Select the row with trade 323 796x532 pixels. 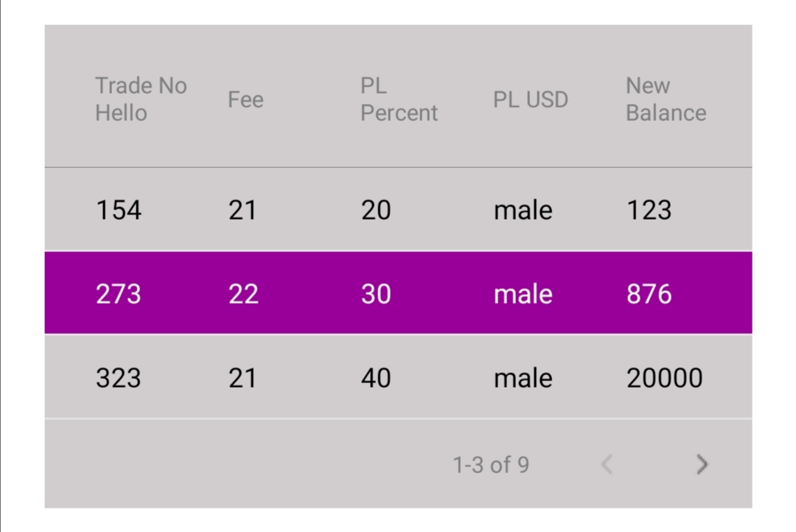[119, 378]
